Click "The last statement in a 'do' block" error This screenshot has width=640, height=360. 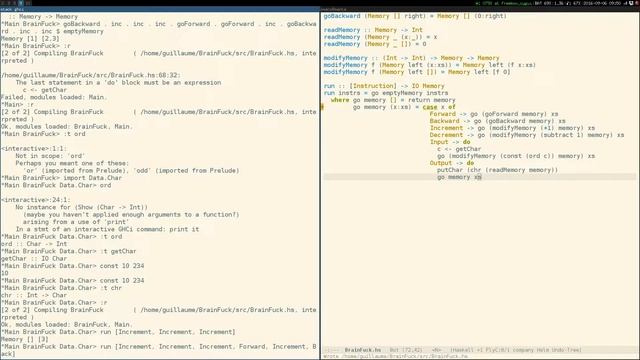(x=118, y=82)
